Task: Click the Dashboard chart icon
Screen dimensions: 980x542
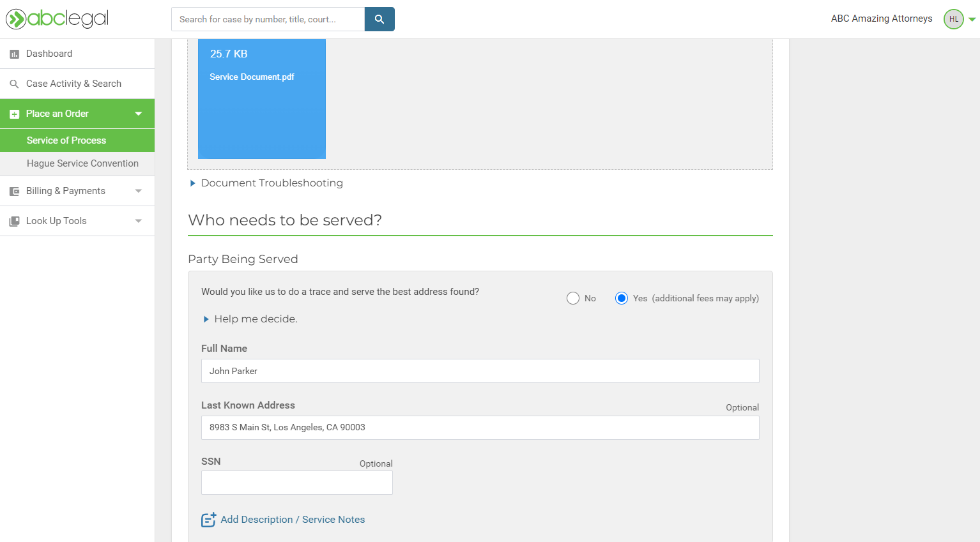Action: (14, 54)
